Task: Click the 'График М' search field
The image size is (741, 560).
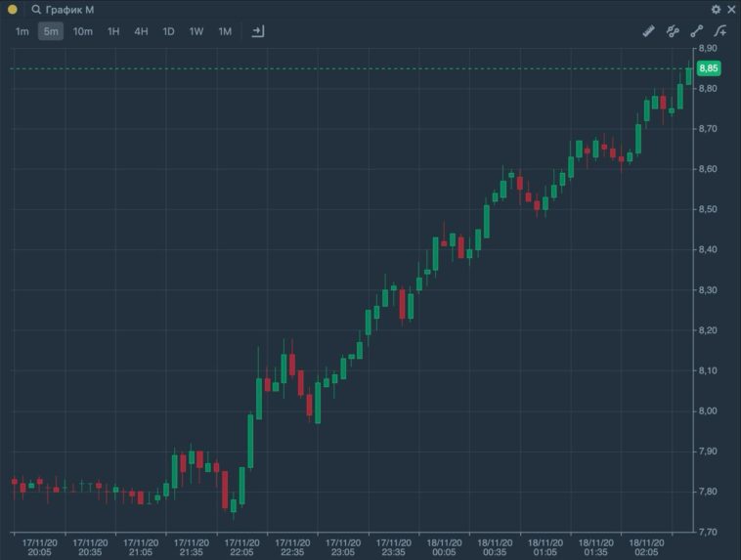Action: pyautogui.click(x=70, y=10)
